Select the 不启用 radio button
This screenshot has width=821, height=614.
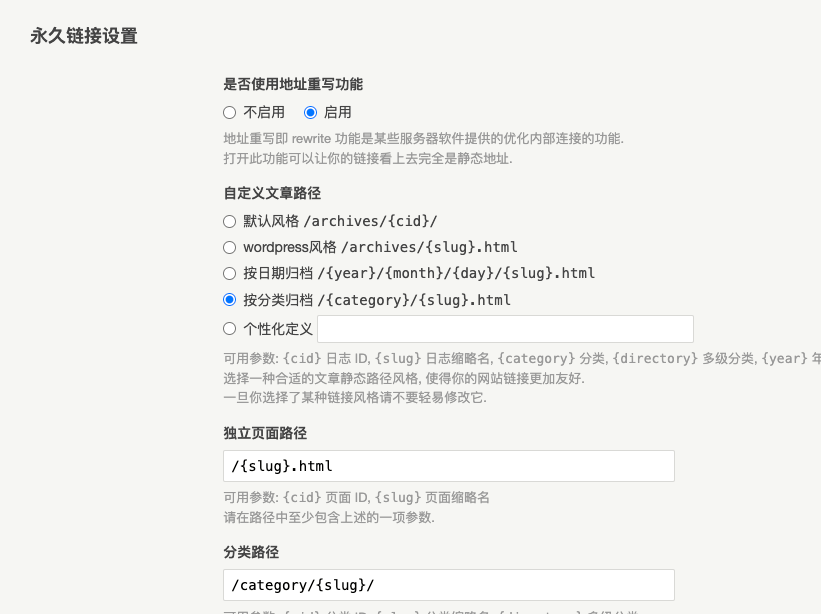click(x=229, y=113)
